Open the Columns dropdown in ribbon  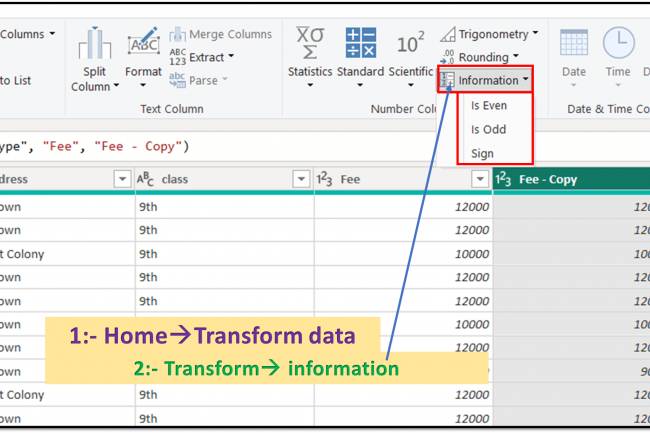click(x=27, y=34)
